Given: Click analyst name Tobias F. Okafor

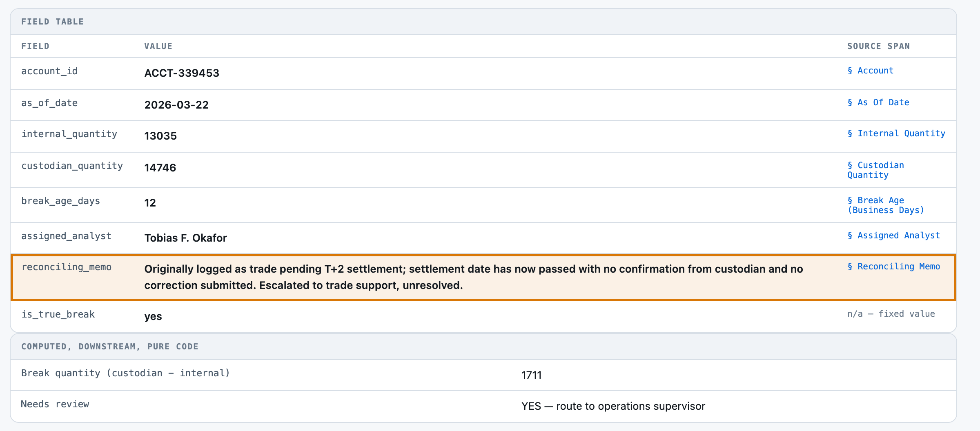Looking at the screenshot, I should 185,238.
